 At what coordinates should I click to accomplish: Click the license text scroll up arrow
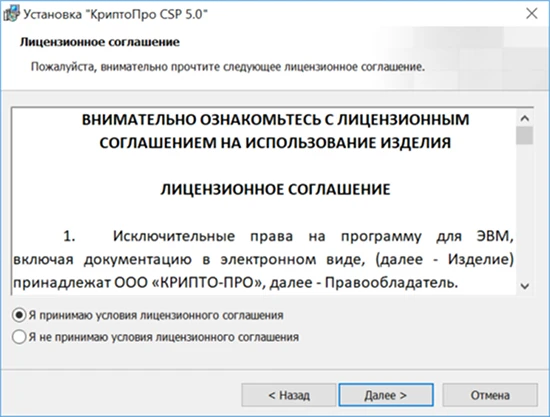525,119
